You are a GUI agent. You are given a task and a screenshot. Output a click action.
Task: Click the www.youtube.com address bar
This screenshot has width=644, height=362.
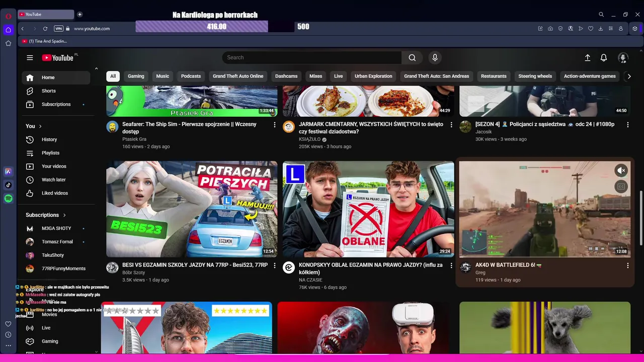point(92,29)
